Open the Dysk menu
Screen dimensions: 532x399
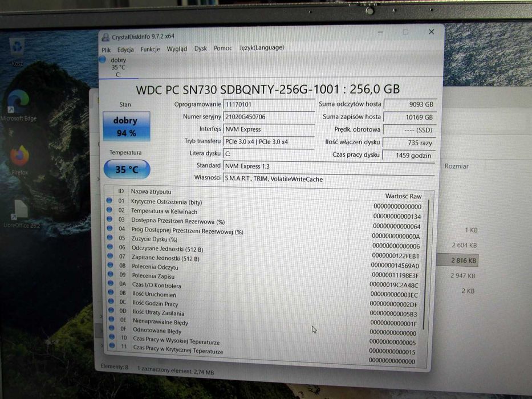(201, 48)
